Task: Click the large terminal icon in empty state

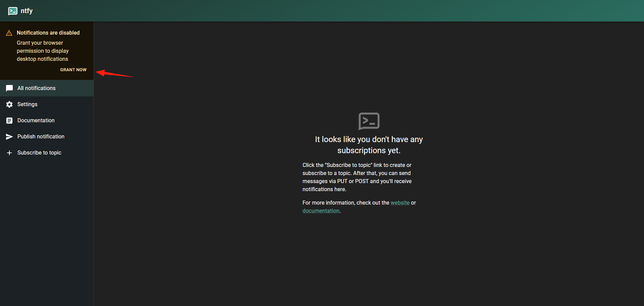Action: pos(369,121)
